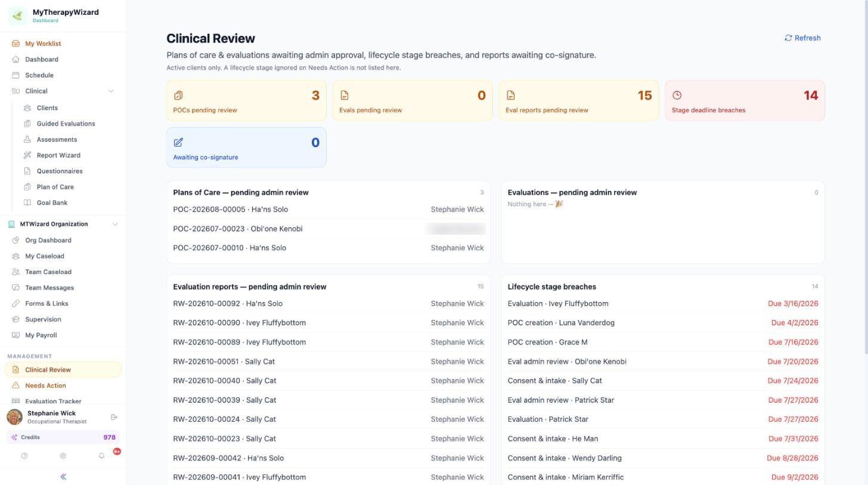
Task: Click the Evals pending review card icon
Action: 345,95
